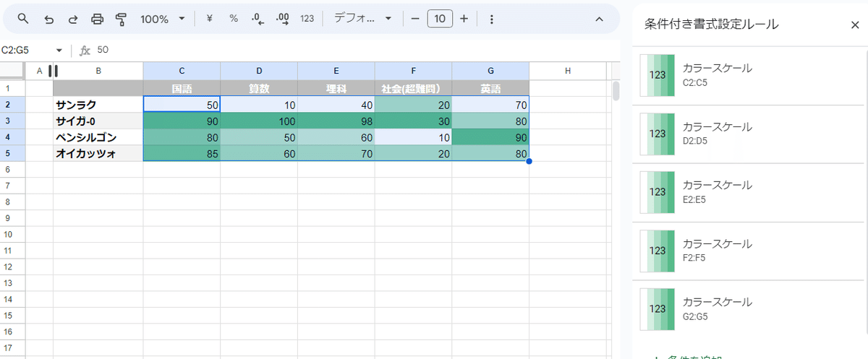This screenshot has width=868, height=359.
Task: Click the search magnifier icon in toolbar
Action: [x=24, y=19]
